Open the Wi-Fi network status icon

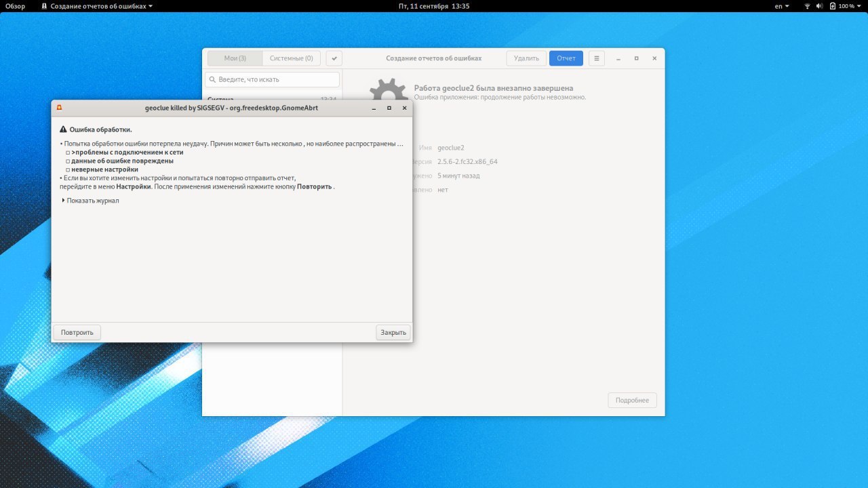[x=807, y=6]
